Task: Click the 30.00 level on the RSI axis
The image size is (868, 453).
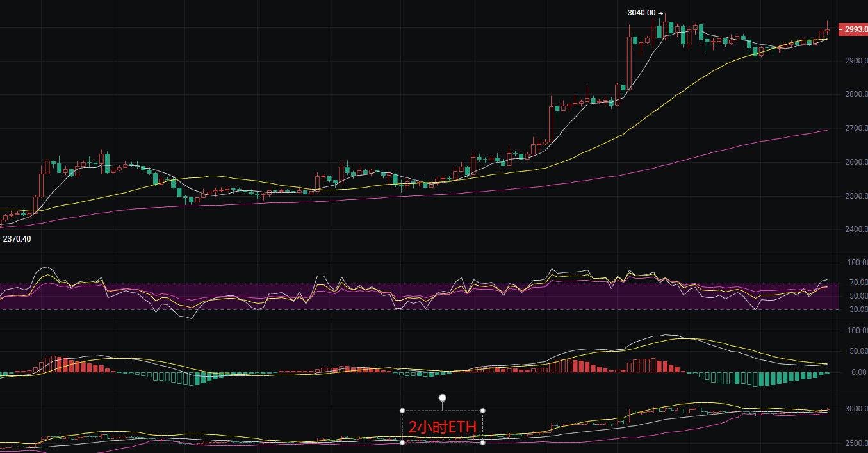Action: click(857, 309)
